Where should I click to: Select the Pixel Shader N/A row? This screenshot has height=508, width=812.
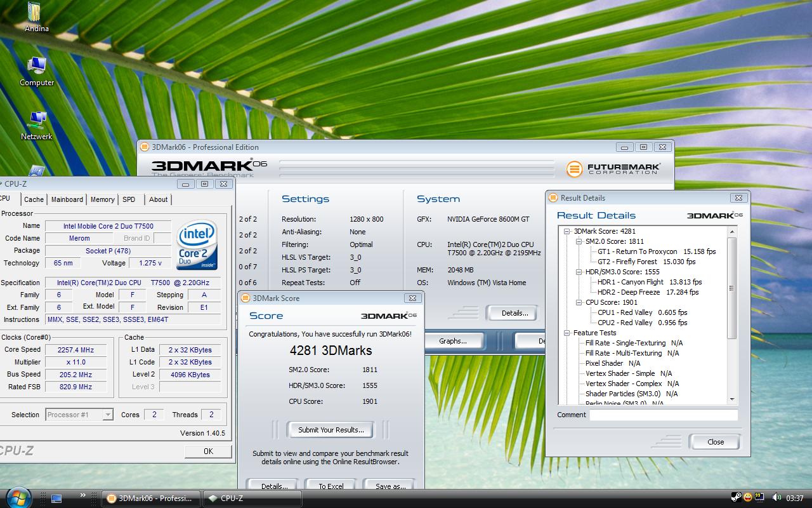pos(612,364)
